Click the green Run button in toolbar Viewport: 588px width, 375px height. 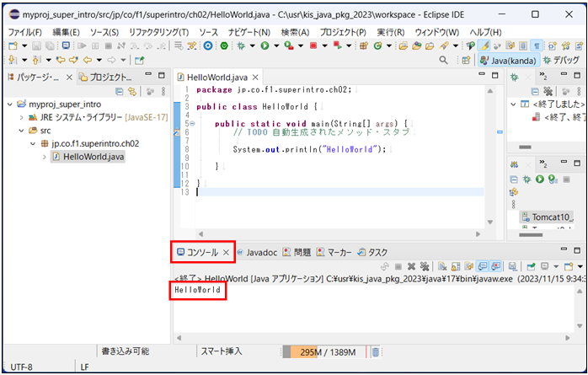pos(265,46)
